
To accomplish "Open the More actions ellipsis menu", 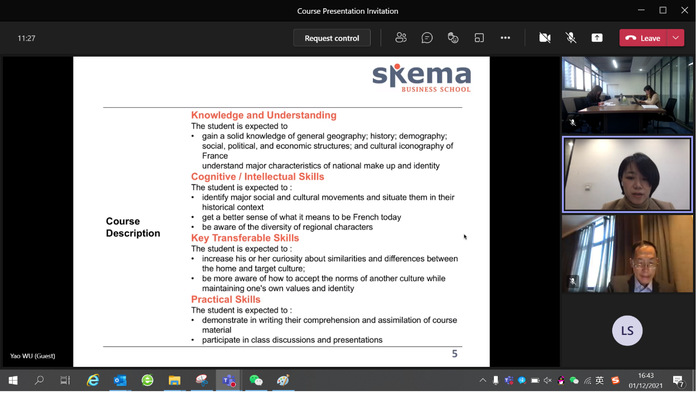I will (505, 38).
